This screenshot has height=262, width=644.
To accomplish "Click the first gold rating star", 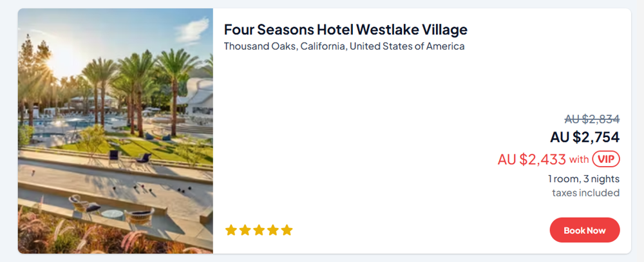I will (231, 230).
